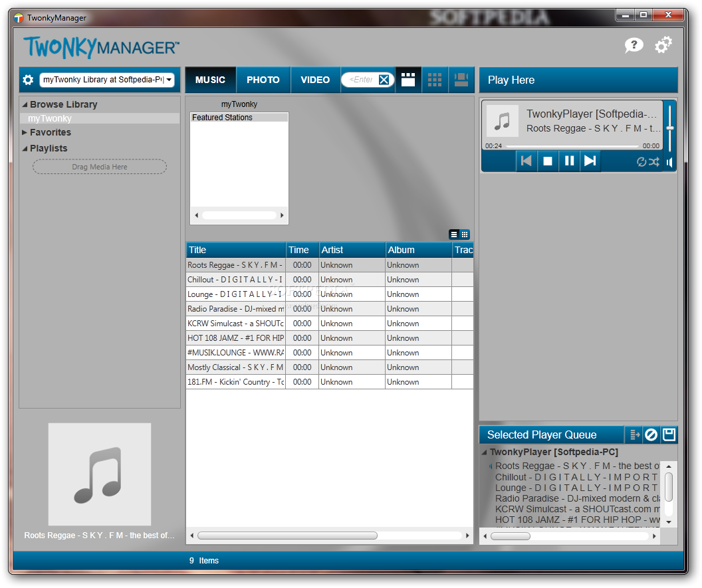
Task: Sort by the Time column header
Action: coord(302,250)
